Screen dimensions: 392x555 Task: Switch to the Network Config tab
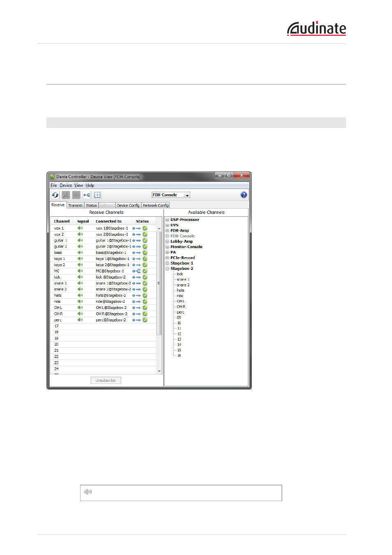pos(156,205)
